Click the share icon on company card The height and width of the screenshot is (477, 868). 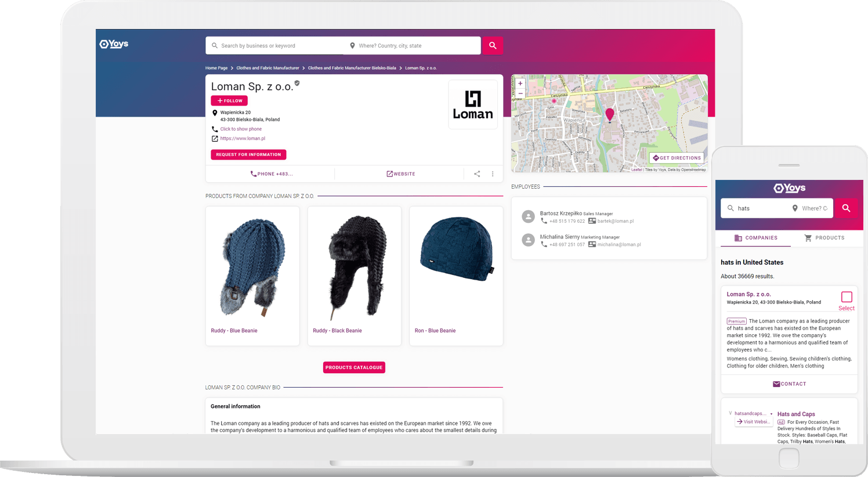click(x=477, y=174)
